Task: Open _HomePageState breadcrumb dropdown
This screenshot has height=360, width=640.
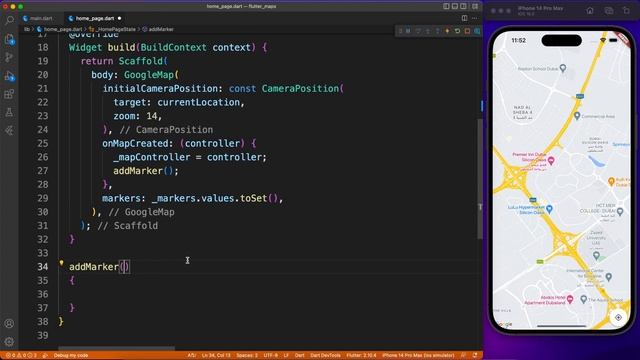Action: (x=113, y=29)
